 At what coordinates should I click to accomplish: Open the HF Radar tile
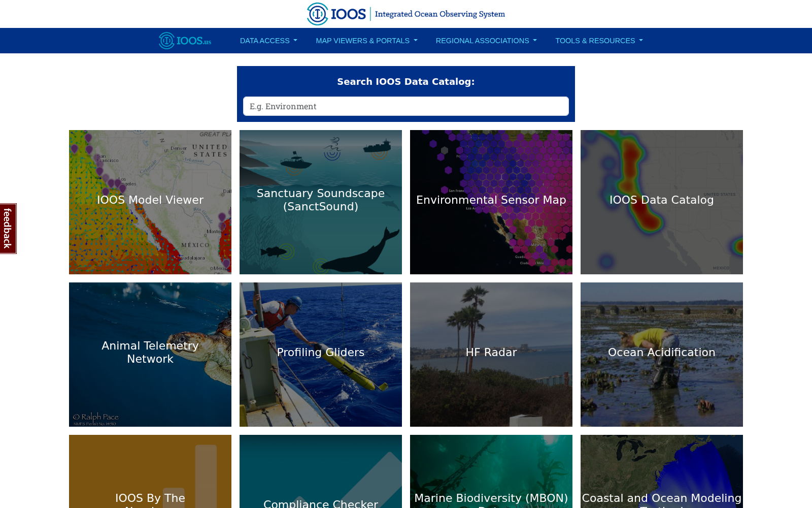(x=491, y=355)
